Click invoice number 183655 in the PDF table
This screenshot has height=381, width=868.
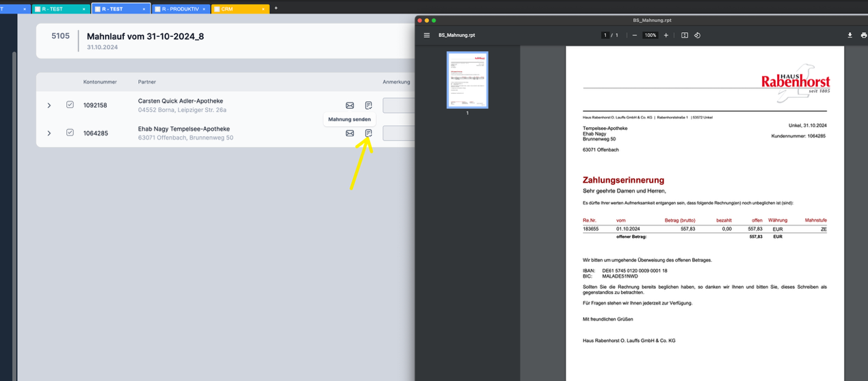[591, 229]
